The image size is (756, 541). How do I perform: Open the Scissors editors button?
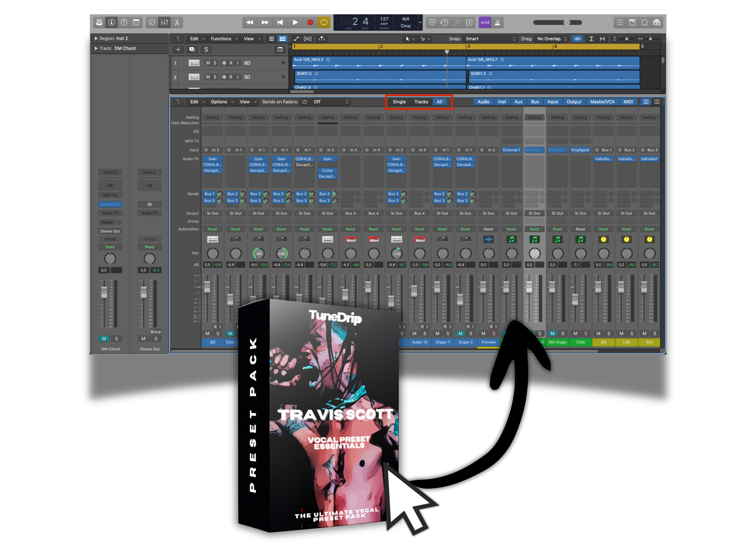click(177, 22)
